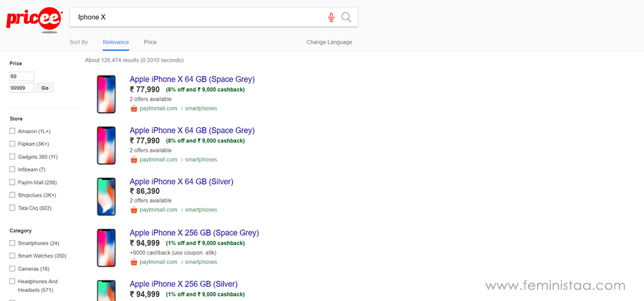Click smartphones breadcrumb under first result
Viewport: 644px width, 301px height.
201,109
